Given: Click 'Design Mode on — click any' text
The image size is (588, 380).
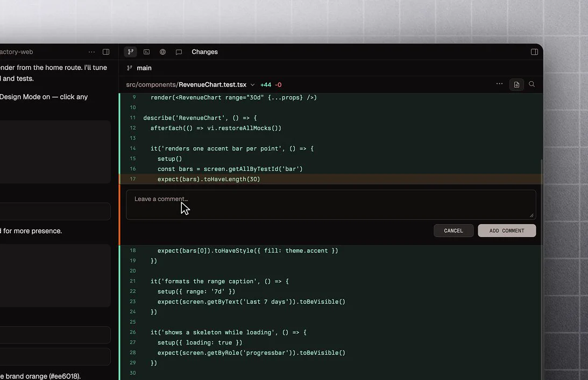Looking at the screenshot, I should click(x=44, y=97).
